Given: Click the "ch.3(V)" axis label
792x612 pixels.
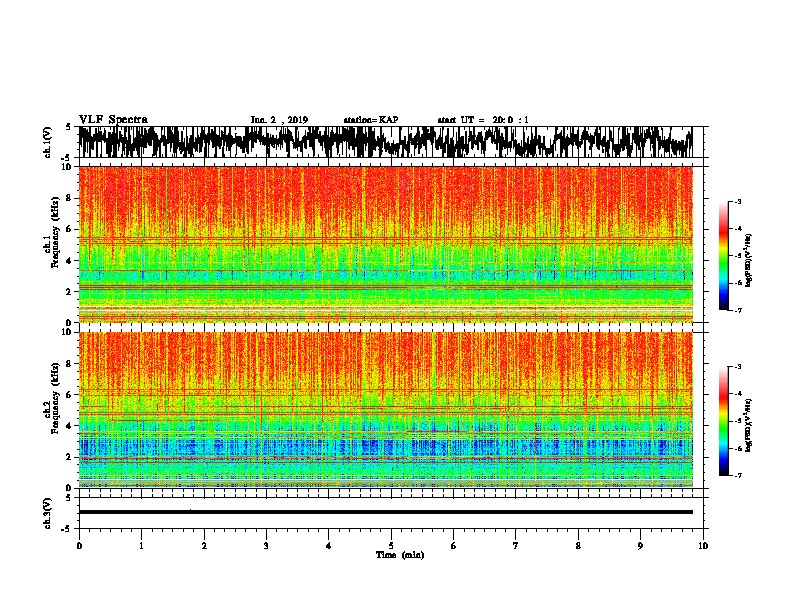Looking at the screenshot, I should tap(47, 513).
